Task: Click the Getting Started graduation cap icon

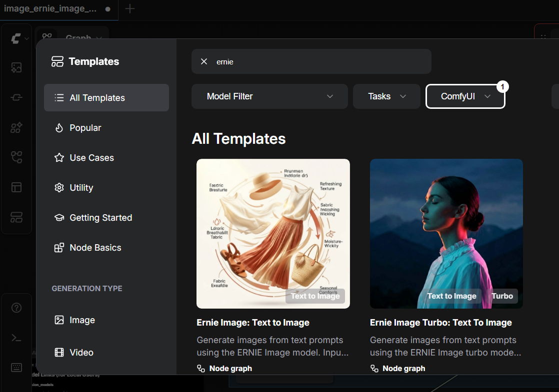Action: tap(59, 217)
